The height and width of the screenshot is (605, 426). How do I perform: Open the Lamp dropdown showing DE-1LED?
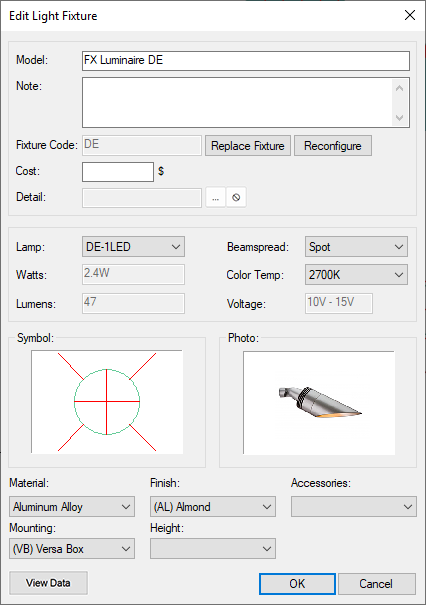point(133,247)
